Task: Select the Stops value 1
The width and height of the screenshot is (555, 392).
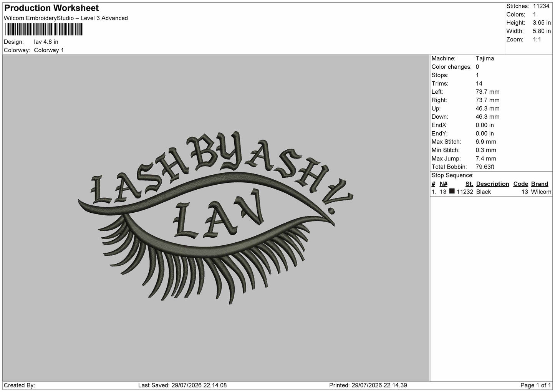Action: tap(477, 75)
